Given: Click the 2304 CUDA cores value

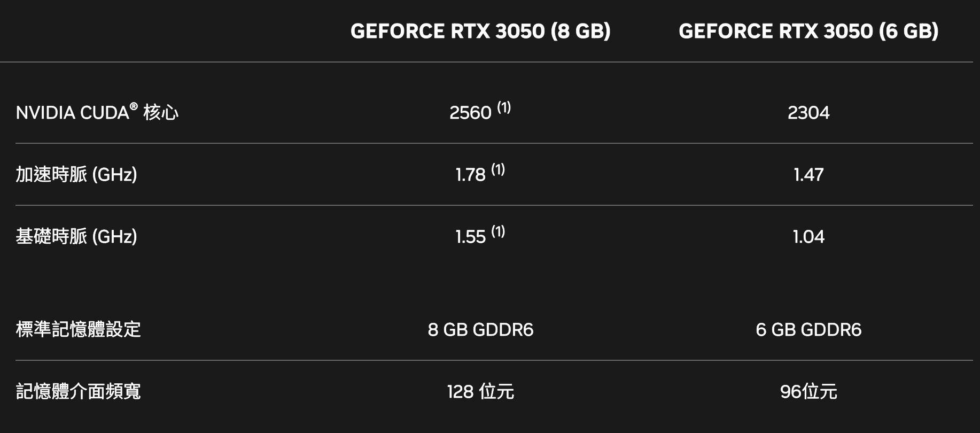Looking at the screenshot, I should [x=808, y=113].
